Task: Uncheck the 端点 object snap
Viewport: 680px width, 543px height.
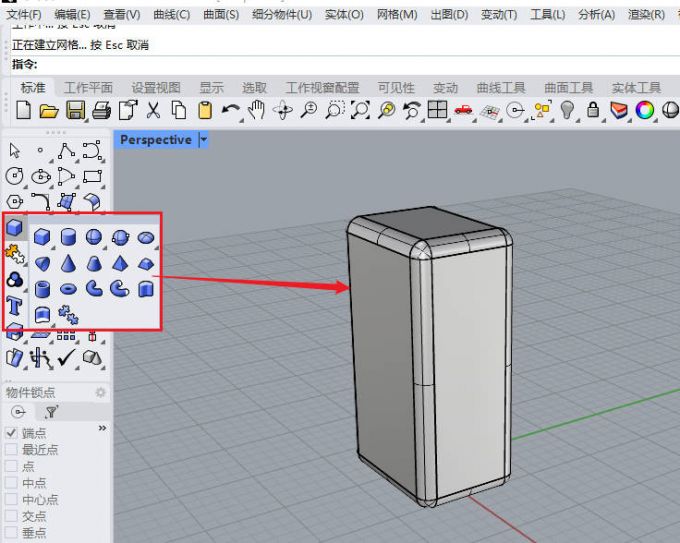Action: click(11, 432)
